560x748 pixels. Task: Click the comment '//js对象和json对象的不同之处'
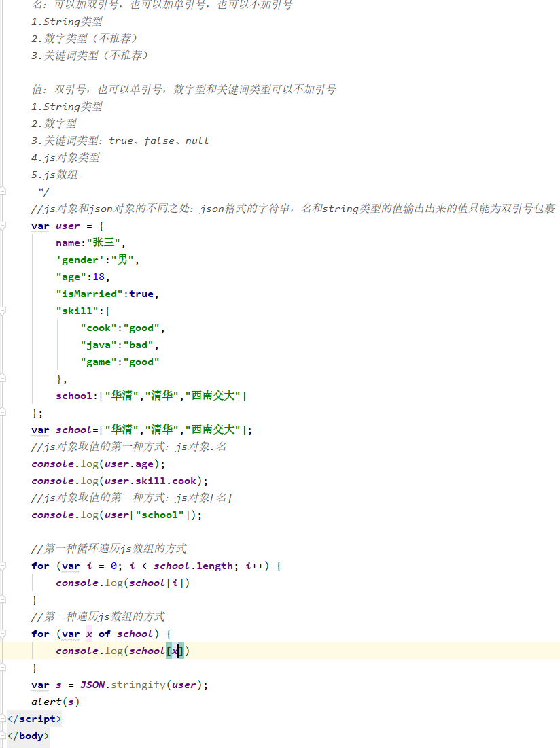pyautogui.click(x=293, y=209)
